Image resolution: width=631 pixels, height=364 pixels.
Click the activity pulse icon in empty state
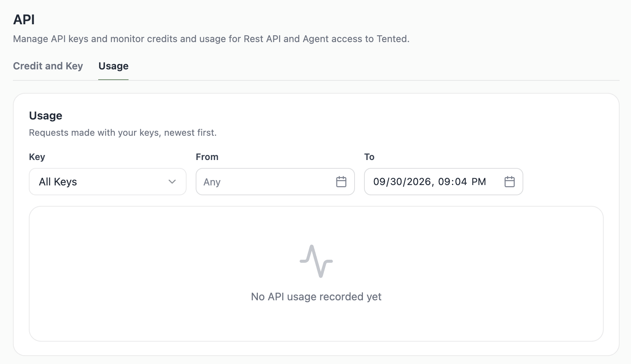coord(316,261)
